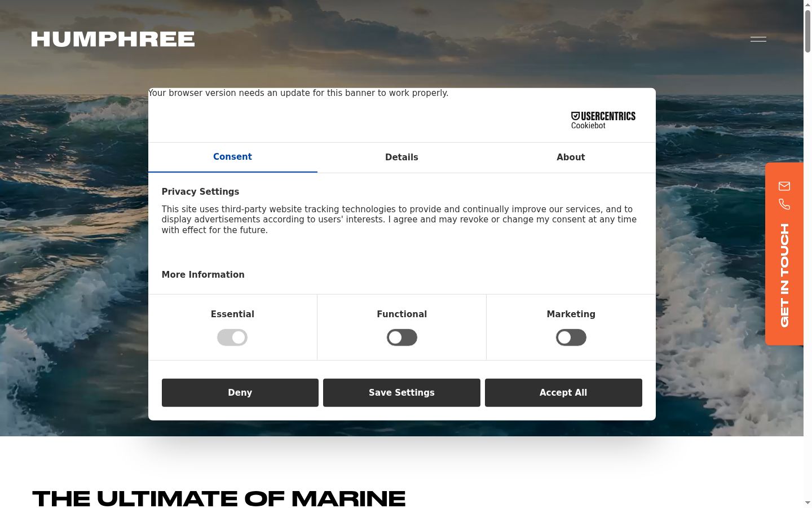Click the Usercentrics Cookiebot logo
The height and width of the screenshot is (508, 812).
coord(603,120)
